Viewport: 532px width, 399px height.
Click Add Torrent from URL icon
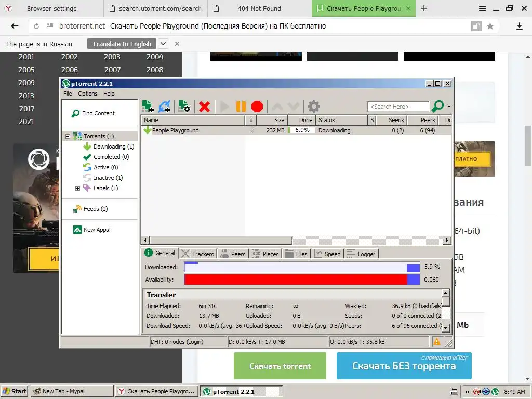click(x=165, y=107)
